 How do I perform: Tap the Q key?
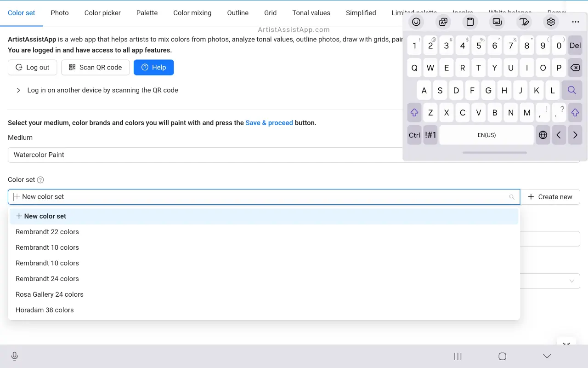click(x=414, y=68)
